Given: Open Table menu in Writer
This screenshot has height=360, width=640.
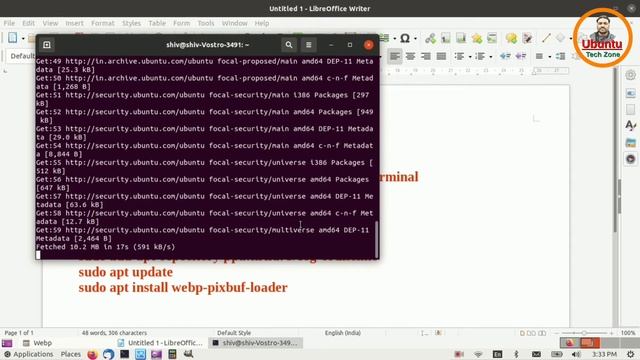Looking at the screenshot, I should 157,23.
